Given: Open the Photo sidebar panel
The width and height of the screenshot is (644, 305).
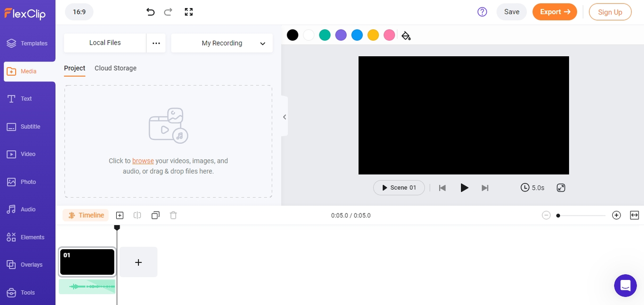Looking at the screenshot, I should 28,182.
